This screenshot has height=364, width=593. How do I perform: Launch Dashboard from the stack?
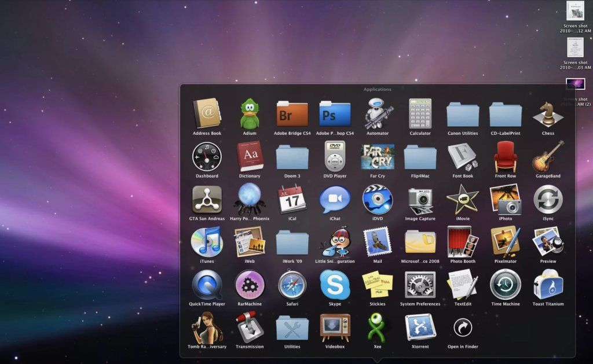click(207, 156)
